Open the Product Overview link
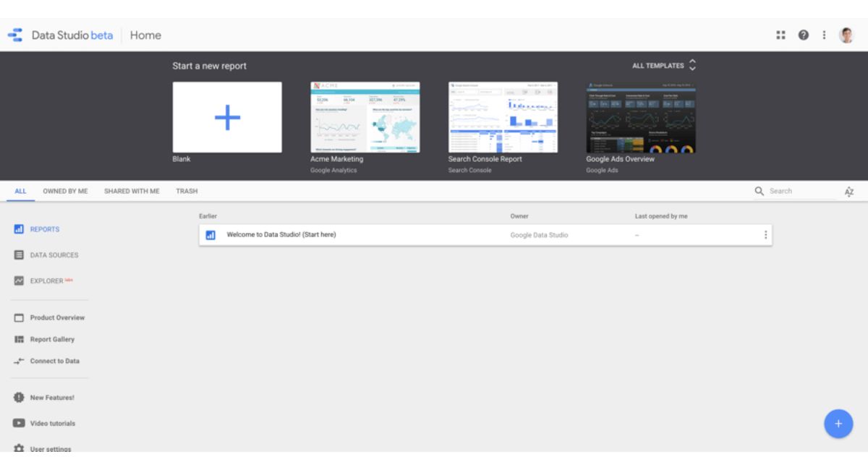This screenshot has width=868, height=470. pyautogui.click(x=57, y=317)
